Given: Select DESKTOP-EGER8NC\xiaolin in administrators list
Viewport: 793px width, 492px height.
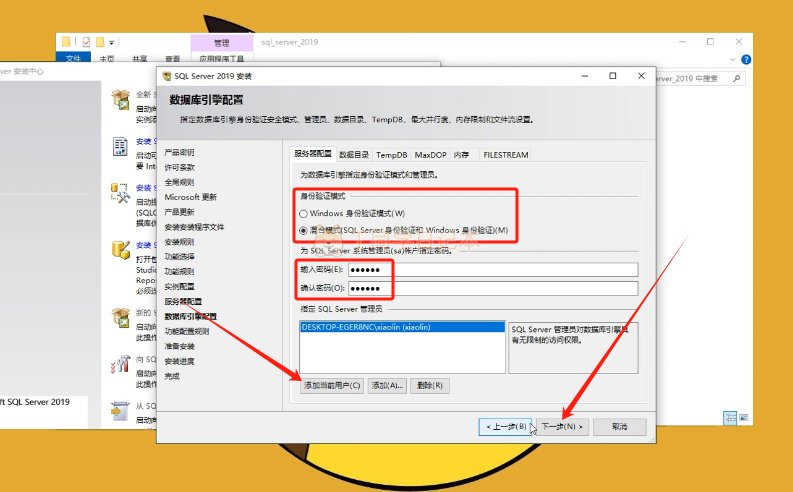Looking at the screenshot, I should pyautogui.click(x=402, y=327).
